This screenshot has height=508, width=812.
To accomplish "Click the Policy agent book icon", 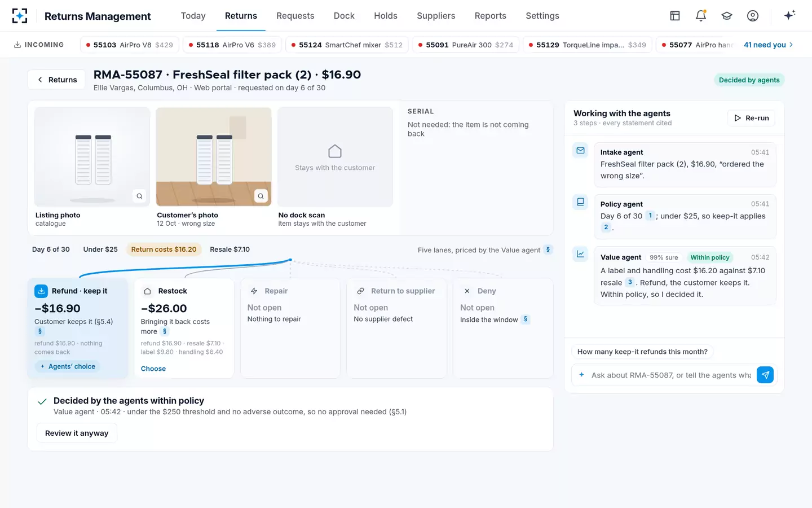I will pos(580,202).
